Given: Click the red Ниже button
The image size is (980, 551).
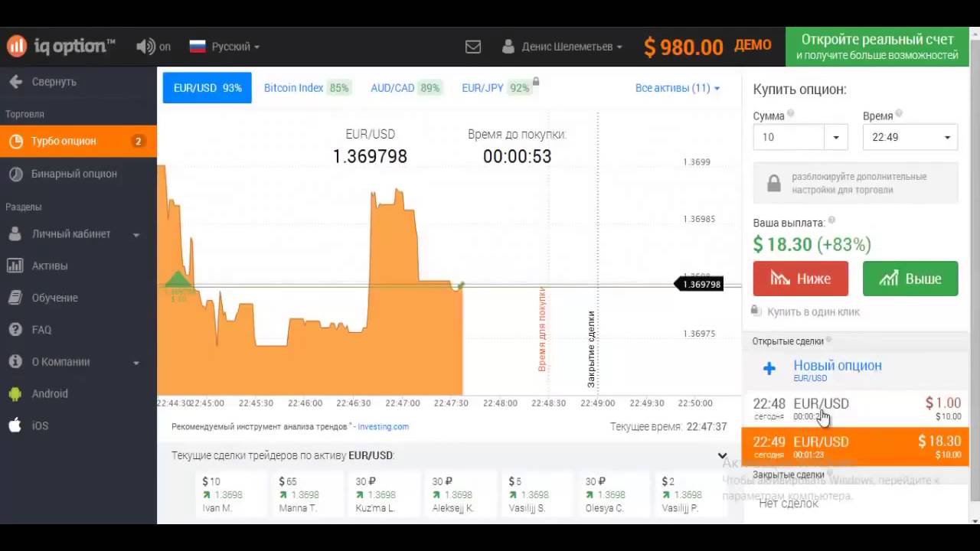Looking at the screenshot, I should click(801, 279).
